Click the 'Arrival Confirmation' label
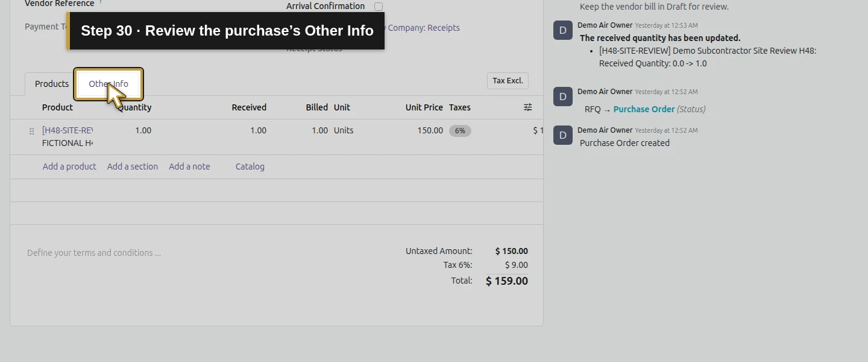This screenshot has width=868, height=362. tap(325, 6)
